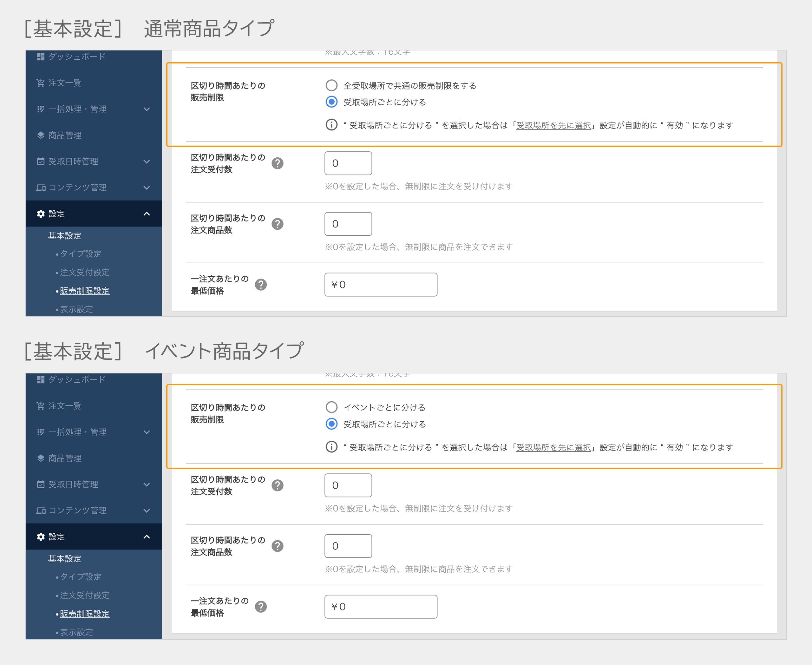Viewport: 812px width, 665px height.
Task: Click the help icon beside 区切り時間あたりの注文受付数
Action: pyautogui.click(x=277, y=163)
